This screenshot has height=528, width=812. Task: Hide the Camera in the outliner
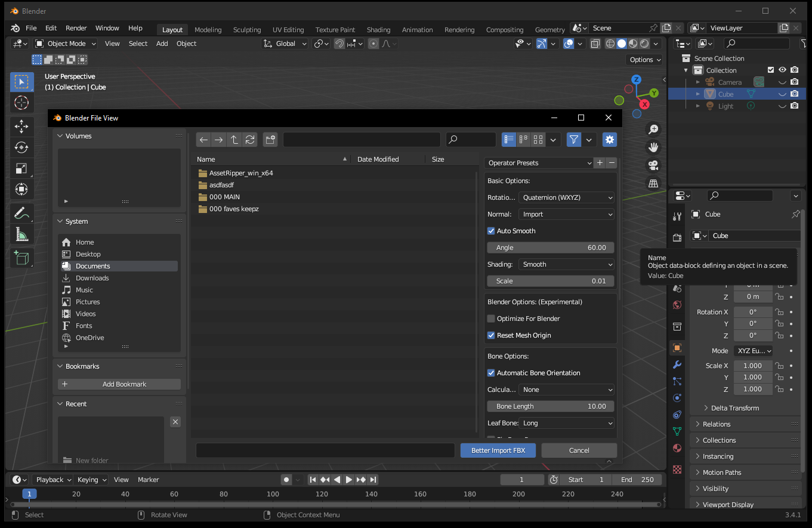pos(782,82)
